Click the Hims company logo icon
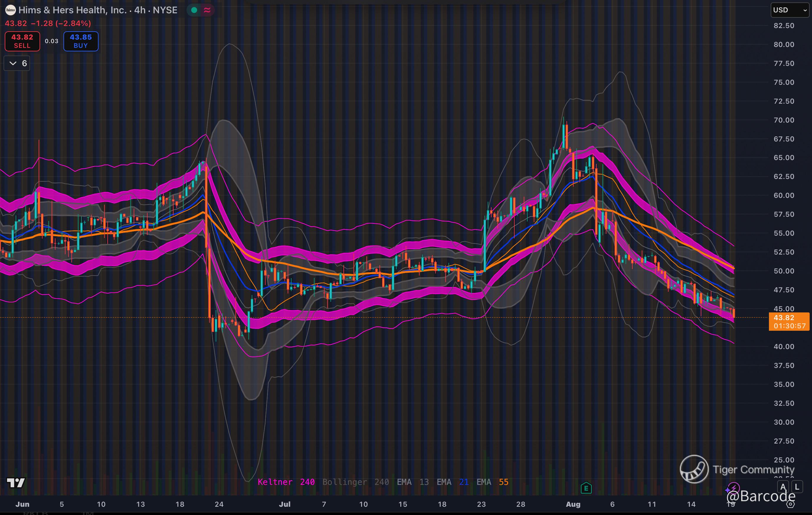 click(10, 10)
